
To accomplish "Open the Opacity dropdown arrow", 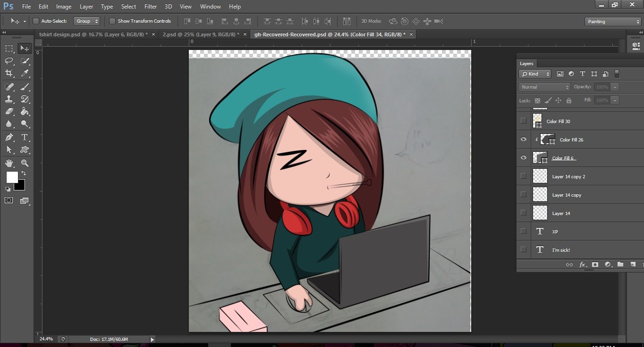I will [x=614, y=87].
